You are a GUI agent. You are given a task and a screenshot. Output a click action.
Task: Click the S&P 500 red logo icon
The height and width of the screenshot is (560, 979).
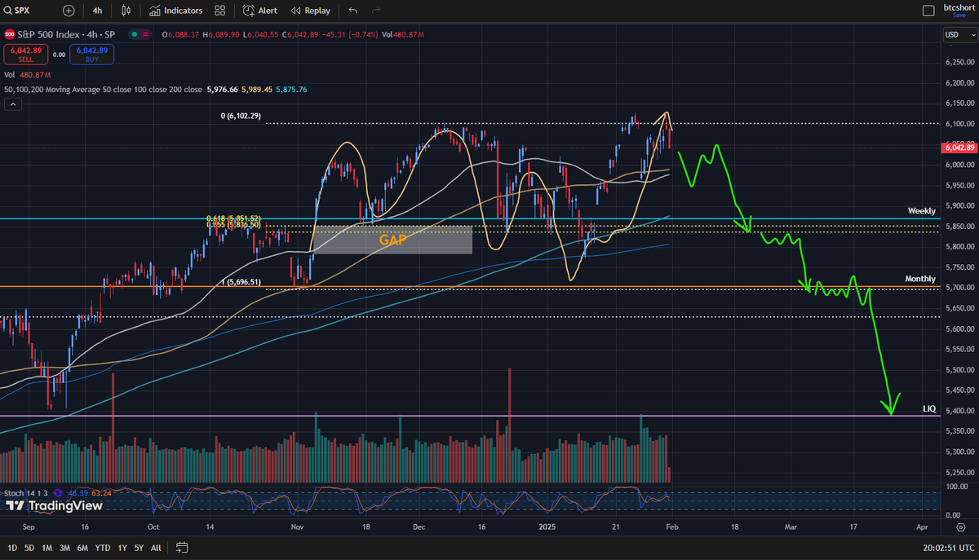pyautogui.click(x=10, y=34)
